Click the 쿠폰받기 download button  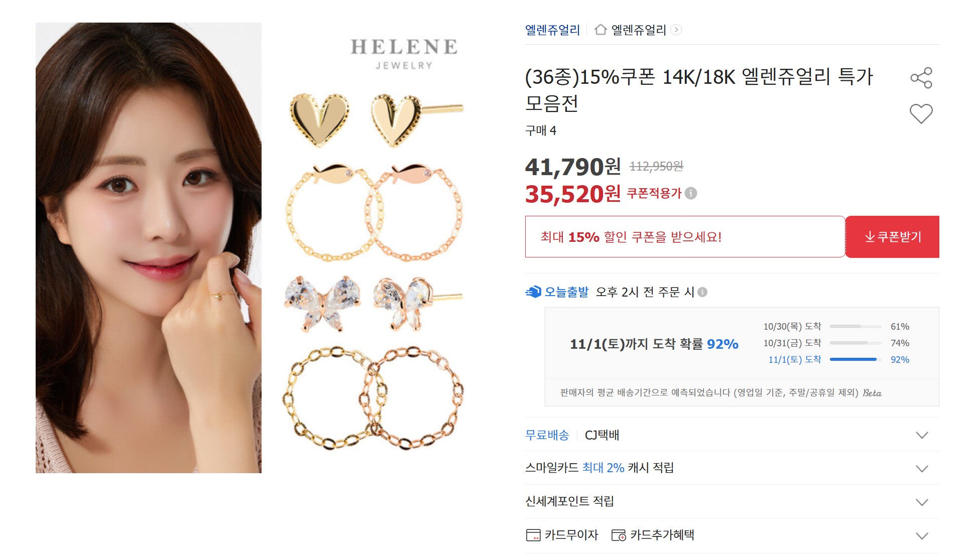[893, 237]
